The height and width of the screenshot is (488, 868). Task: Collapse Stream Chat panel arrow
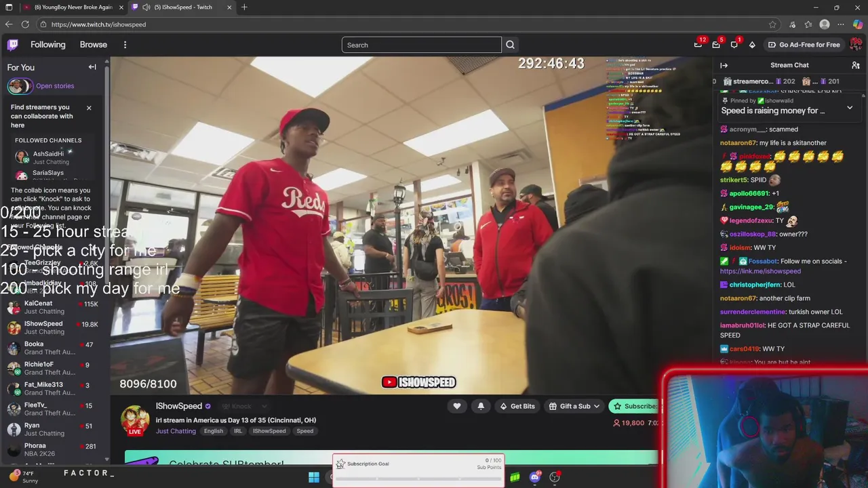724,65
